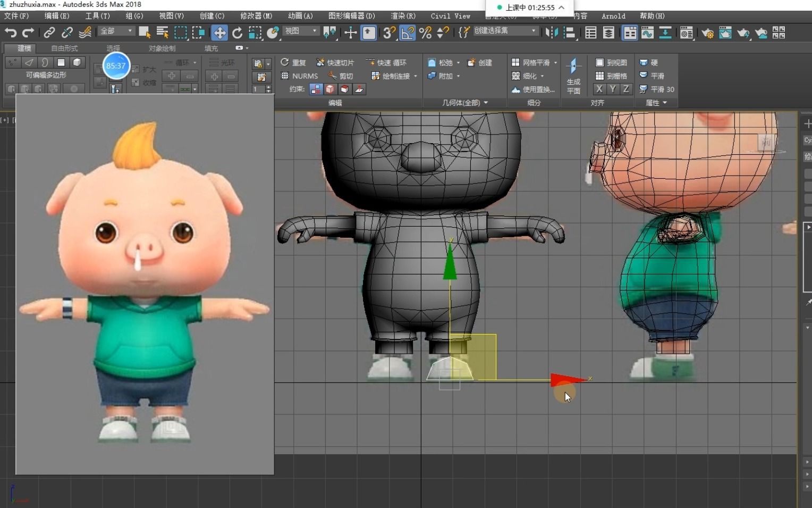Click the Align tool icon
Image resolution: width=812 pixels, height=508 pixels.
[570, 33]
